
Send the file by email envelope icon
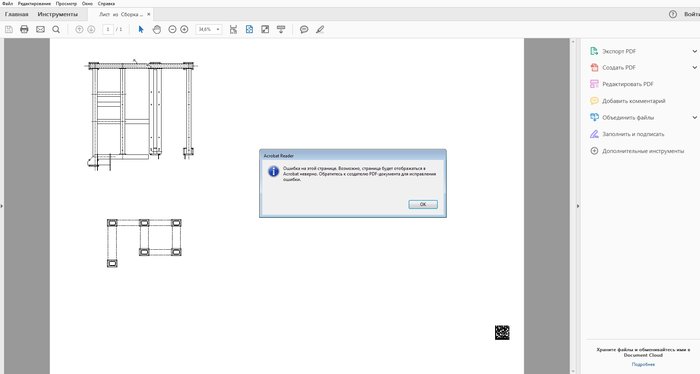[x=40, y=29]
